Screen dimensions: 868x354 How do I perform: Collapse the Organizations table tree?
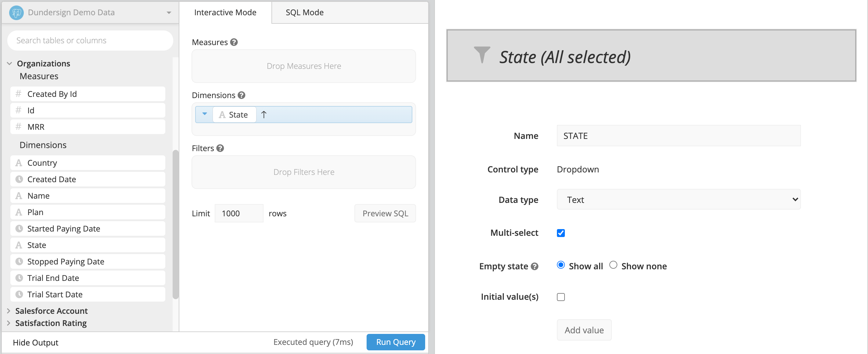(x=9, y=64)
